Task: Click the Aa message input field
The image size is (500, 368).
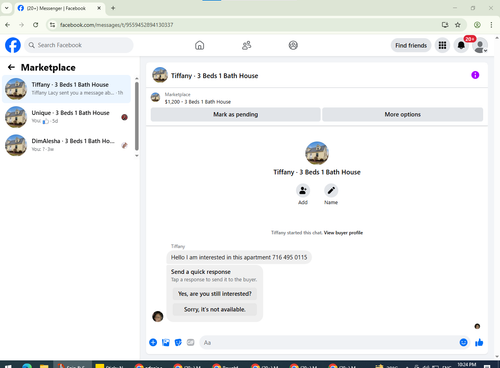Action: pyautogui.click(x=328, y=342)
